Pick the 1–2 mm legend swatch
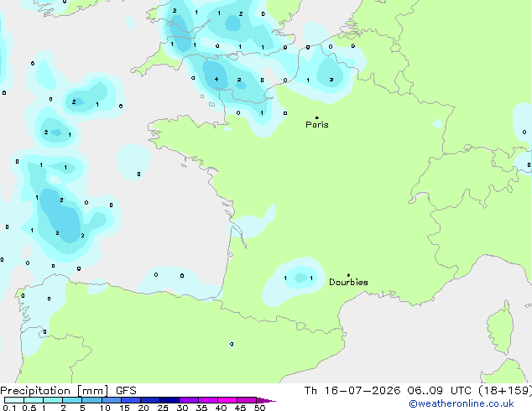 pyautogui.click(x=53, y=400)
